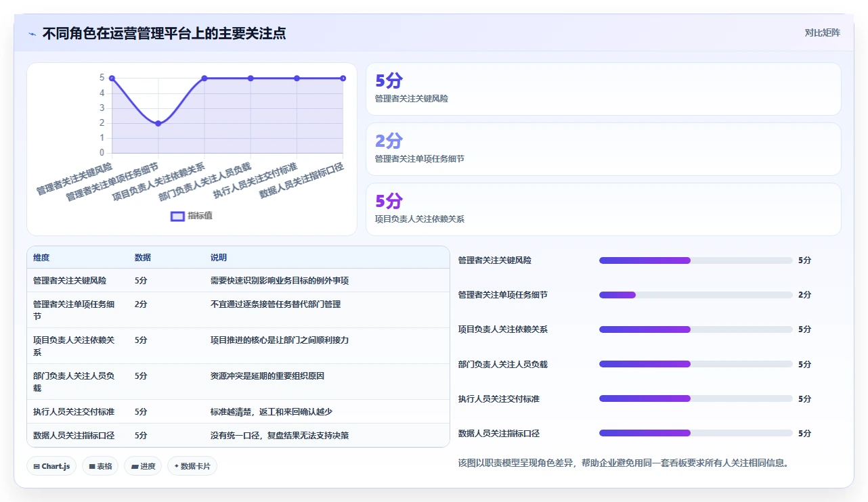Open the 2分 管理者关注单项任务细节 data card
Viewport: 868px width, 502px height.
tap(603, 150)
